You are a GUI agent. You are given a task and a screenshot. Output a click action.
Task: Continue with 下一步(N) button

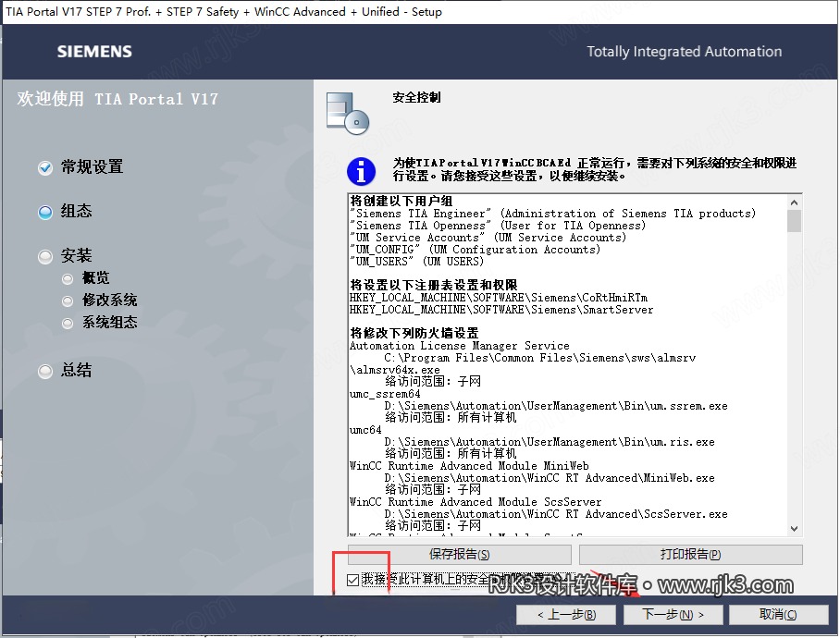click(x=673, y=615)
